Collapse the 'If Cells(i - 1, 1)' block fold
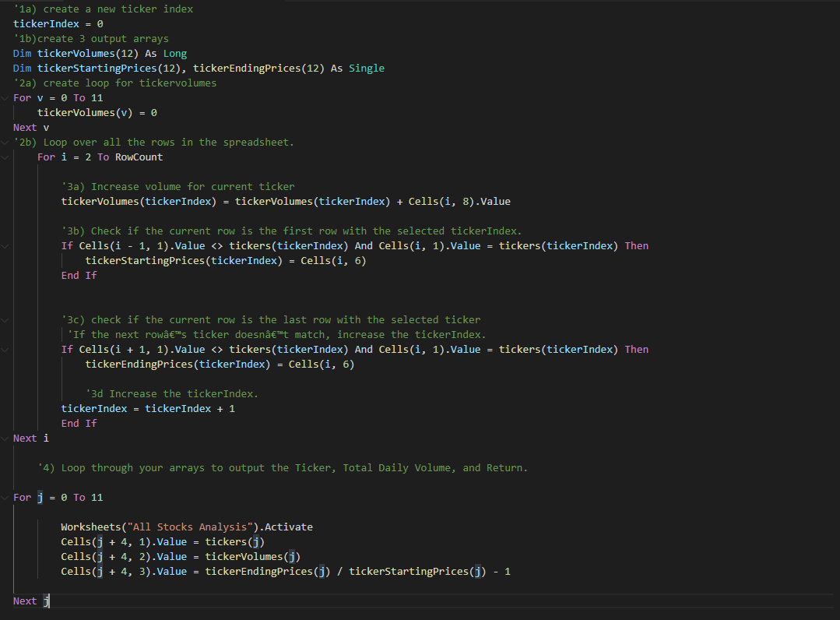This screenshot has height=620, width=840. coord(5,246)
